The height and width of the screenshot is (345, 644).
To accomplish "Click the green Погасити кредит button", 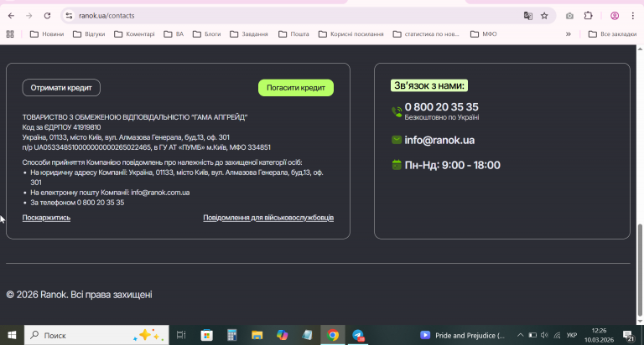I will coord(296,88).
